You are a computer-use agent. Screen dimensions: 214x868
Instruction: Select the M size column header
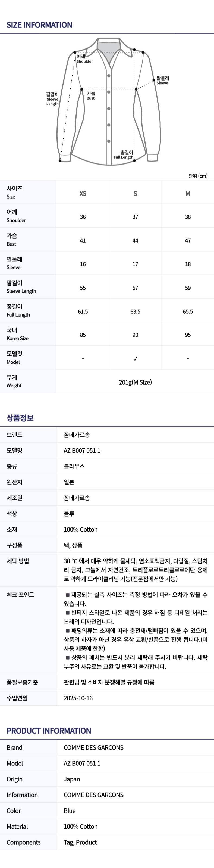pos(188,193)
